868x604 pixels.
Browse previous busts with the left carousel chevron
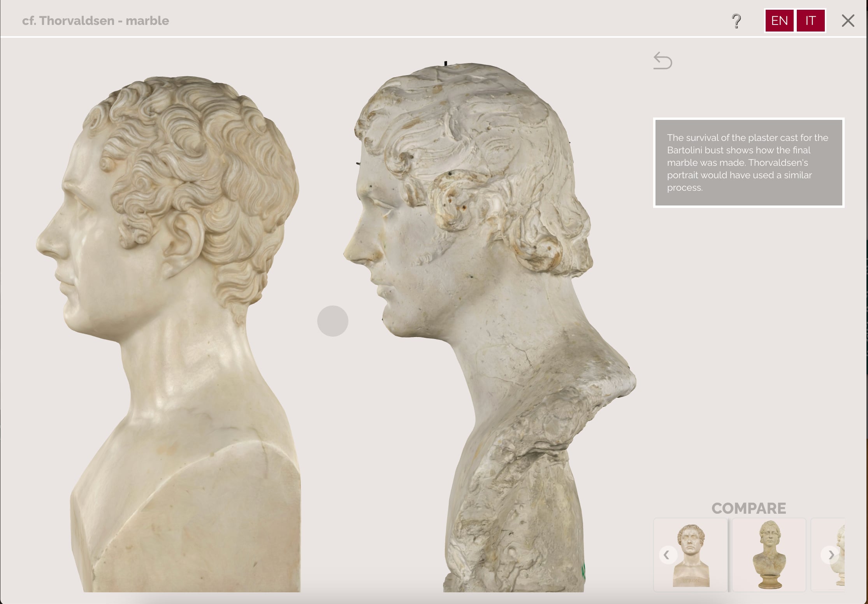pyautogui.click(x=668, y=555)
